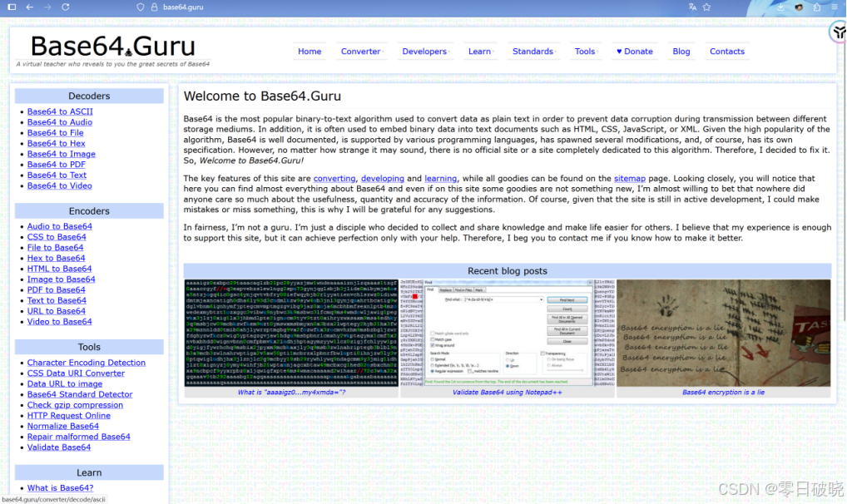847x504 pixels.
Task: Expand the Learn menu dropdown
Action: (x=481, y=52)
